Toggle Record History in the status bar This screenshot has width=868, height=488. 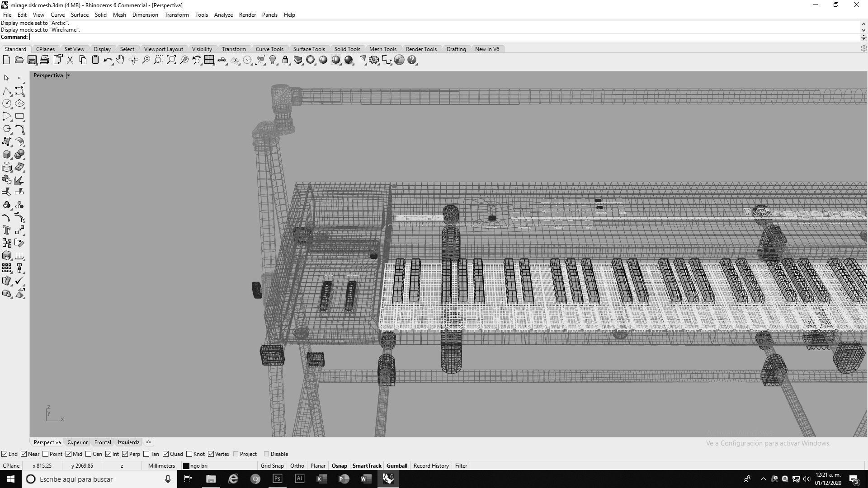click(x=431, y=466)
